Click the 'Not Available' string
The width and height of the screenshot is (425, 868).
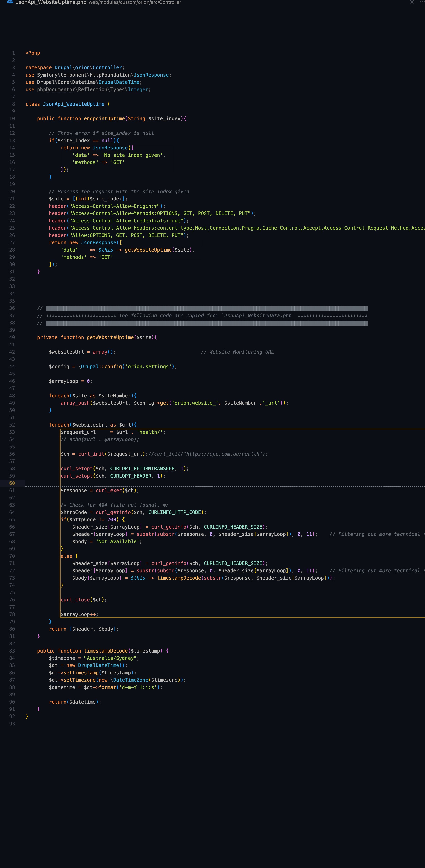pos(118,542)
